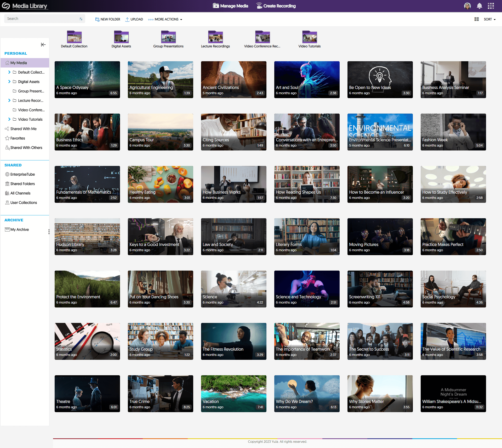Open the Digital Assets folder icon

coord(121,37)
